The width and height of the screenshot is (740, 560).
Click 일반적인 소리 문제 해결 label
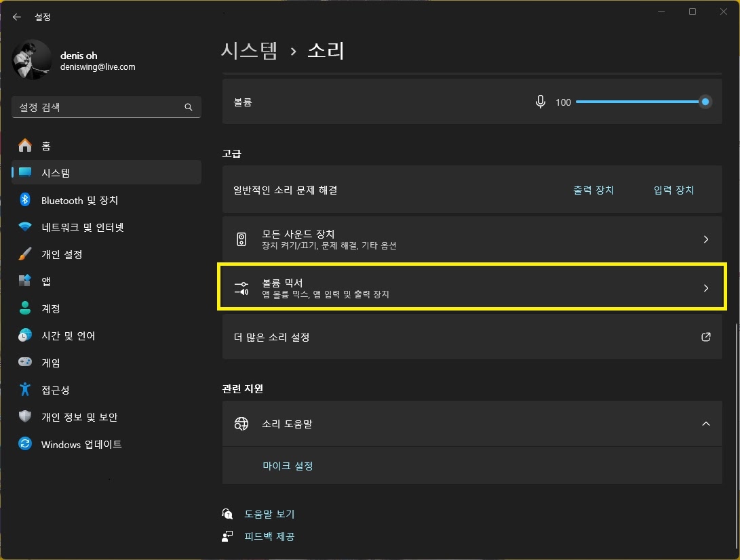click(x=286, y=190)
